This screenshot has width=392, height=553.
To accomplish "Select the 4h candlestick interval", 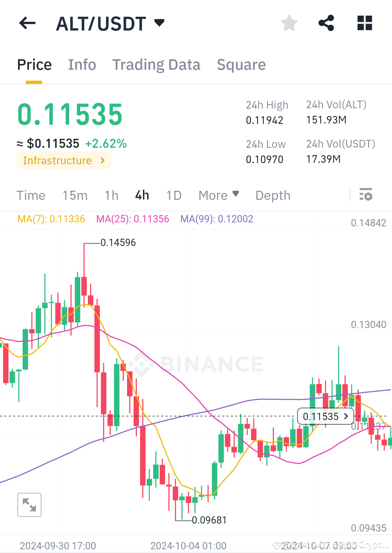I will point(142,195).
